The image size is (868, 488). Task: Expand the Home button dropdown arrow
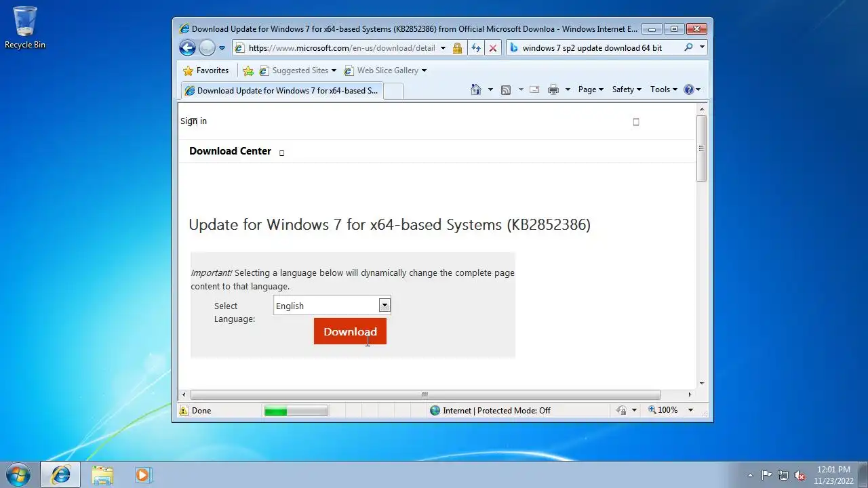coord(490,89)
